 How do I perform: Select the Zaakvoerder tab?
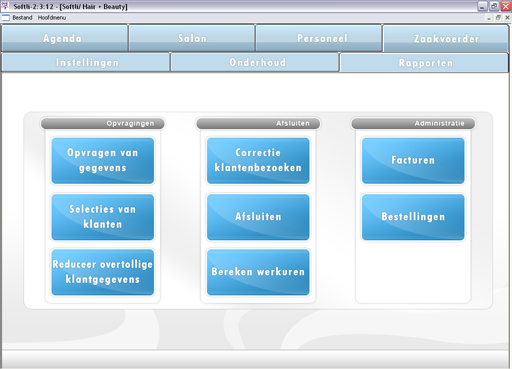point(446,39)
